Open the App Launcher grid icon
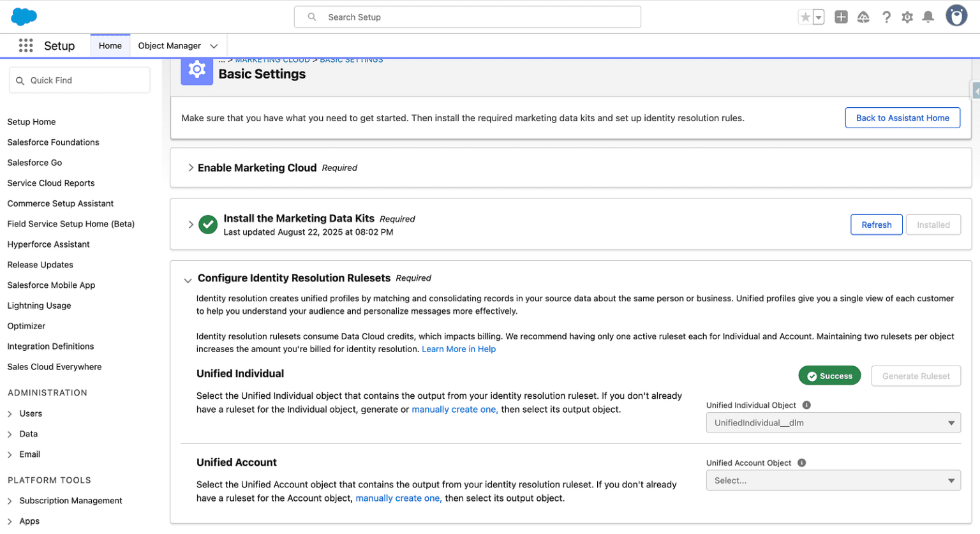Screen dimensions: 980x534 point(26,45)
